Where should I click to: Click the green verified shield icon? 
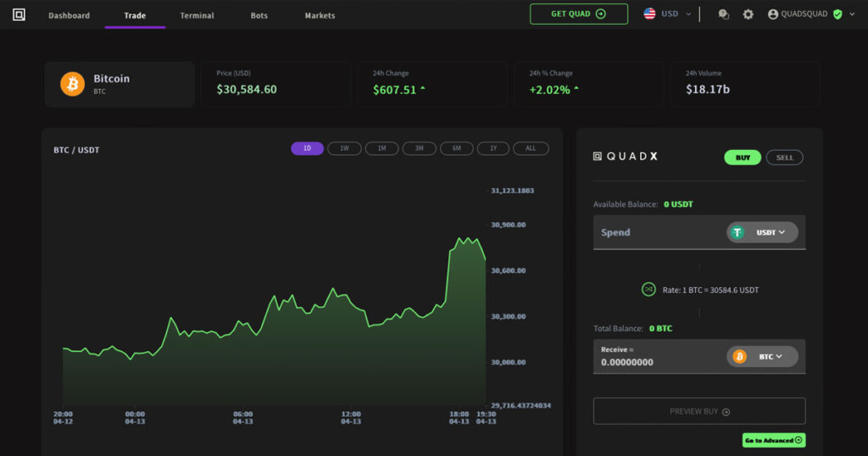pyautogui.click(x=837, y=14)
